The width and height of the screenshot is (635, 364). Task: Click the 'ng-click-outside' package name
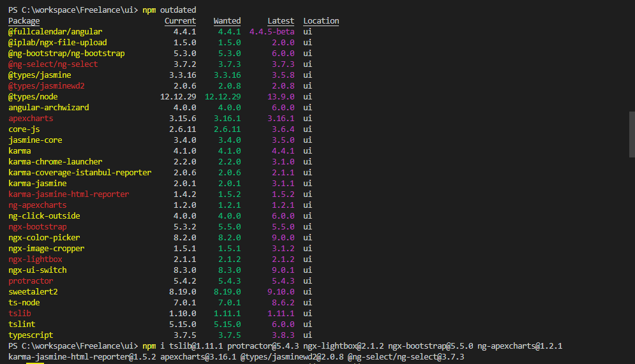[44, 216]
